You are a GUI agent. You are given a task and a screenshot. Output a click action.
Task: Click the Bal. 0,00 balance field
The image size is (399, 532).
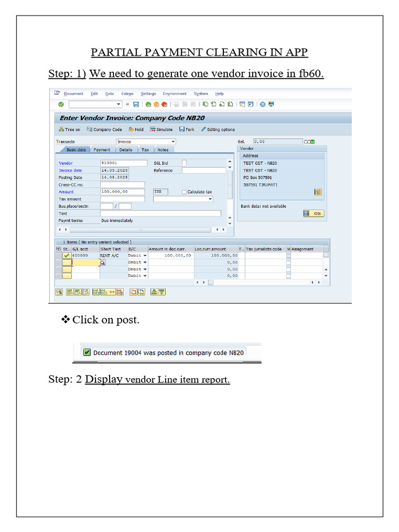click(277, 142)
